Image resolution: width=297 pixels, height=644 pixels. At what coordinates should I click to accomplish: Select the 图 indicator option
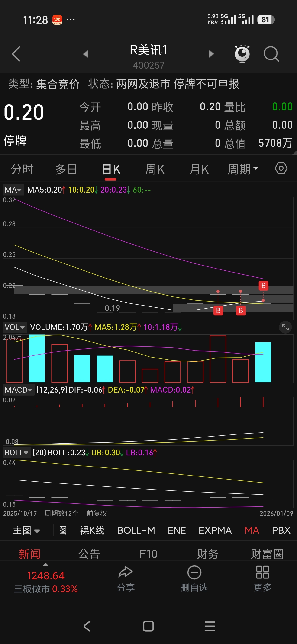63,530
